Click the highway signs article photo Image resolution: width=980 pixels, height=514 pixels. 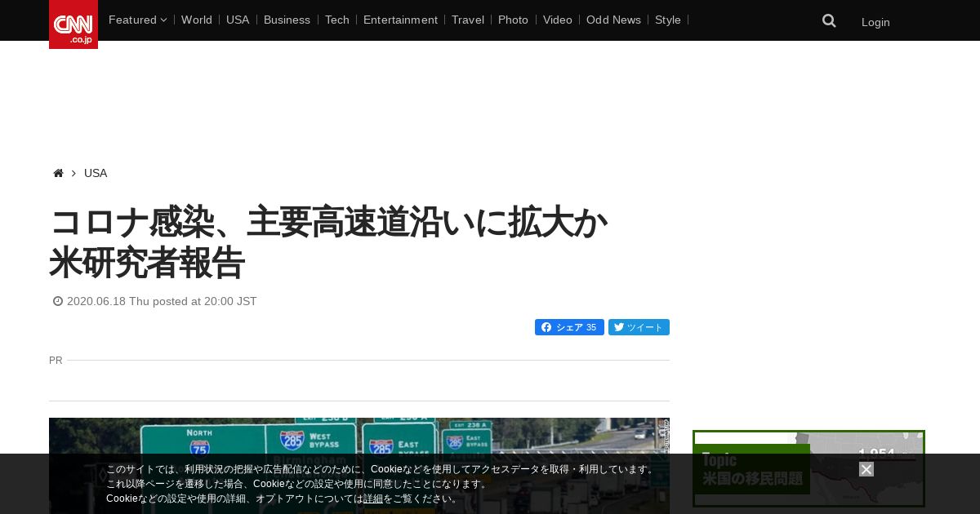[359, 466]
